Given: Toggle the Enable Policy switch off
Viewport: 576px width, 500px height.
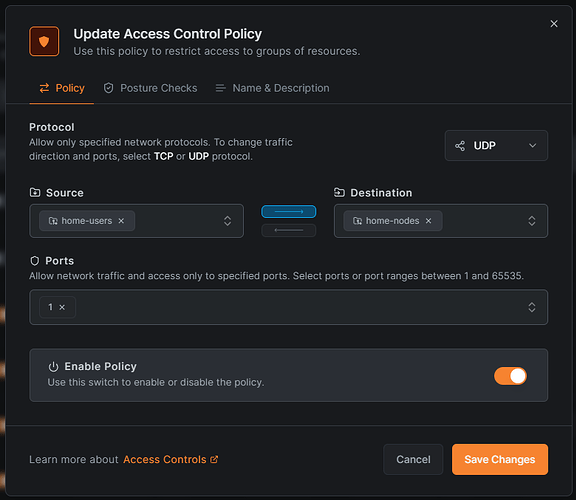Looking at the screenshot, I should click(510, 376).
